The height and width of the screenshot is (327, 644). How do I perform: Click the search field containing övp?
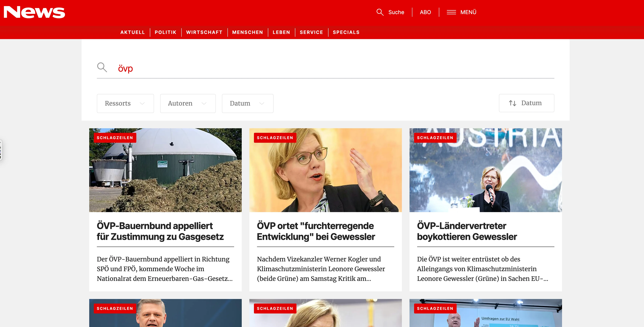[325, 68]
